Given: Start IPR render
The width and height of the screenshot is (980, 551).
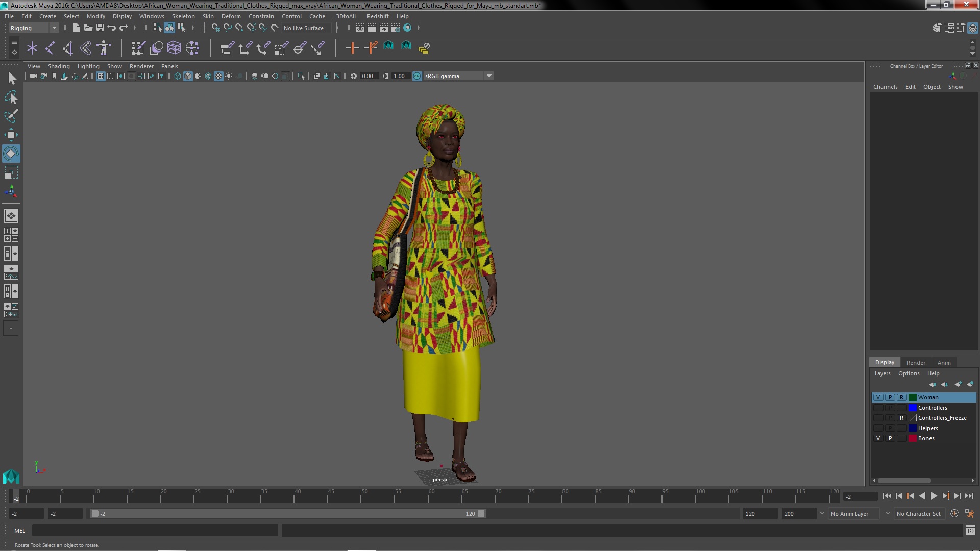Looking at the screenshot, I should click(383, 28).
